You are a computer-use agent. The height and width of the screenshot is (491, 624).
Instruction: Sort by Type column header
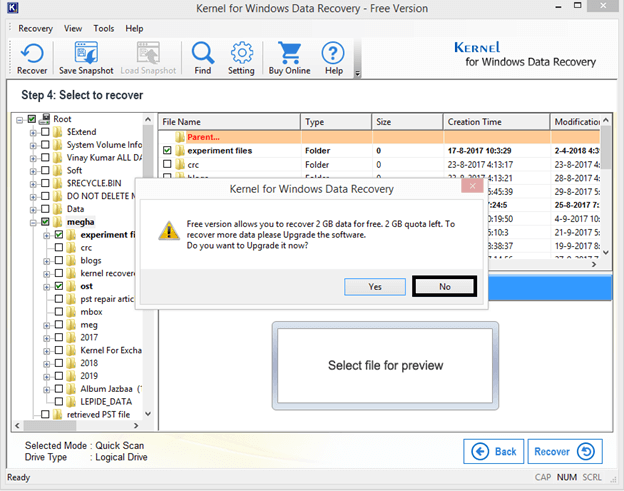(x=336, y=122)
